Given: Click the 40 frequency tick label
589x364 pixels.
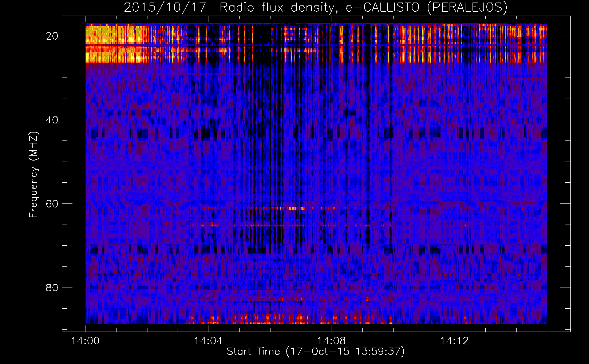Looking at the screenshot, I should click(x=52, y=120).
